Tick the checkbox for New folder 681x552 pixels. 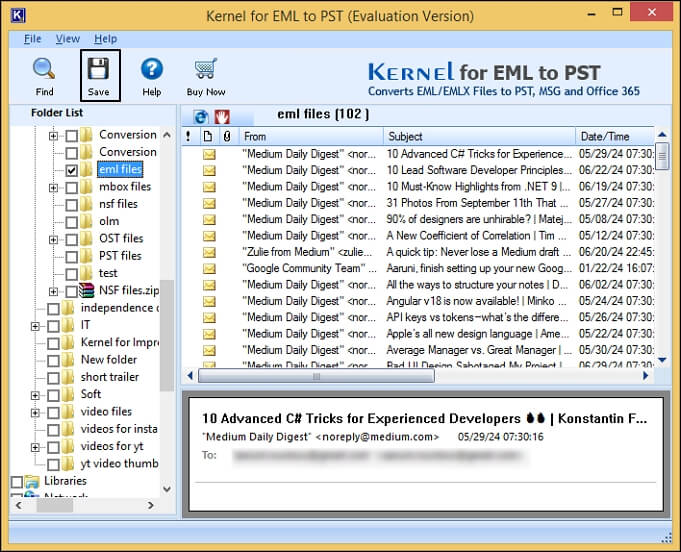point(53,360)
